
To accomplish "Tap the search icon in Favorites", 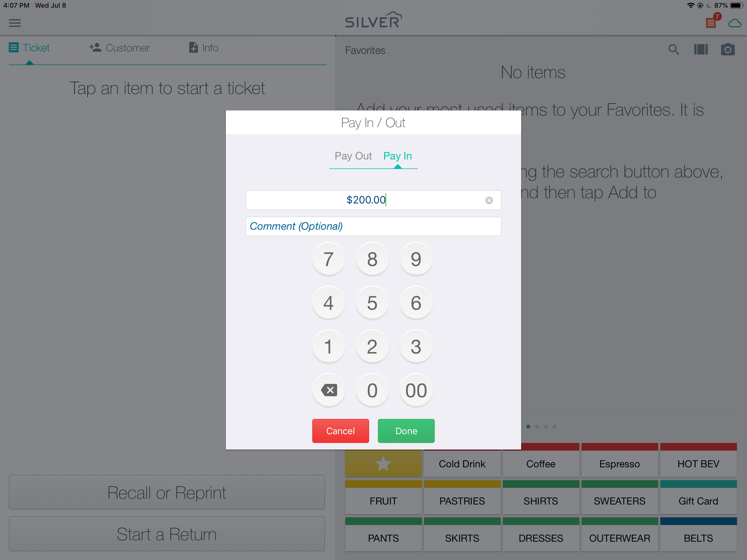I will tap(673, 49).
